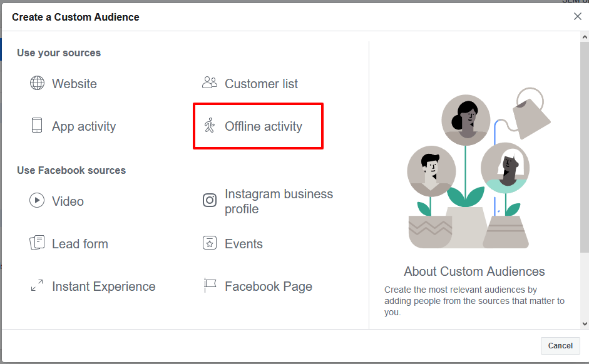The height and width of the screenshot is (364, 589).
Task: Select Instagram business profile source
Action: (x=279, y=201)
